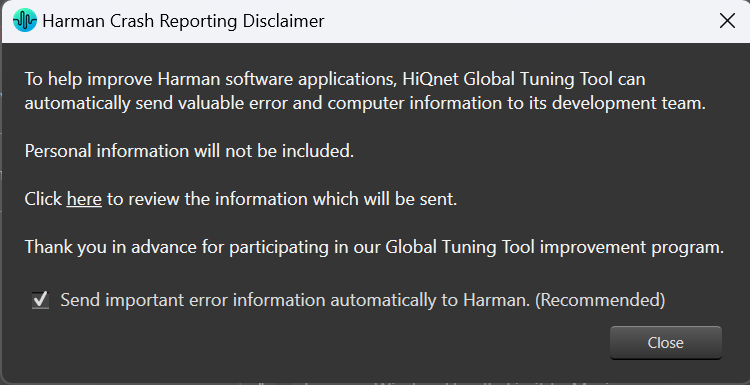Image resolution: width=750 pixels, height=385 pixels.
Task: Open the 'here' link to review information
Action: click(x=84, y=199)
